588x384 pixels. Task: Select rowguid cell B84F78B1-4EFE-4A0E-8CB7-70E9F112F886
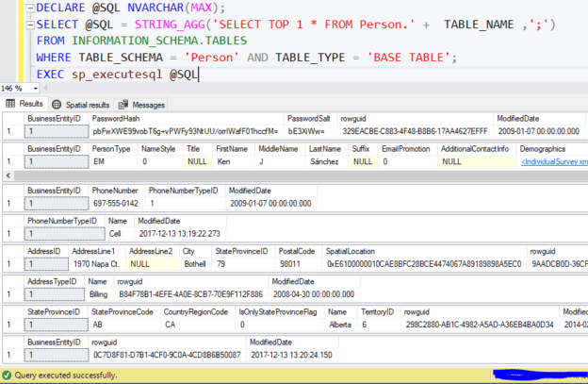[x=191, y=294]
